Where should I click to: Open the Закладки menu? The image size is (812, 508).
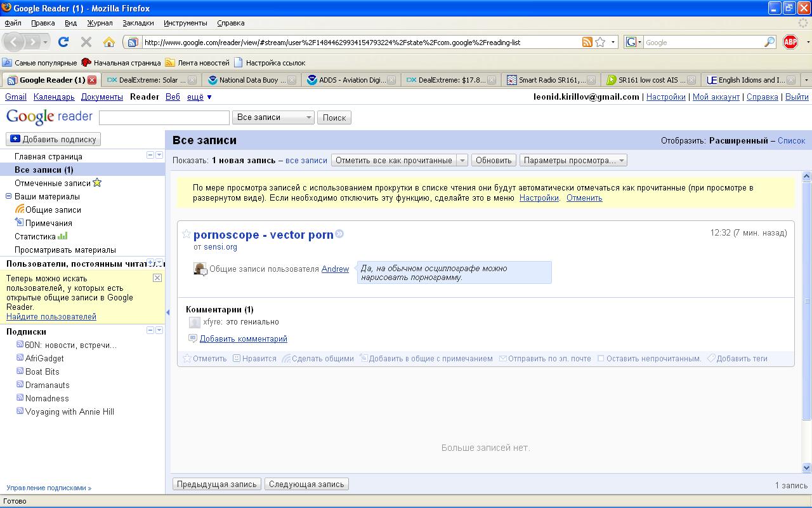(138, 23)
